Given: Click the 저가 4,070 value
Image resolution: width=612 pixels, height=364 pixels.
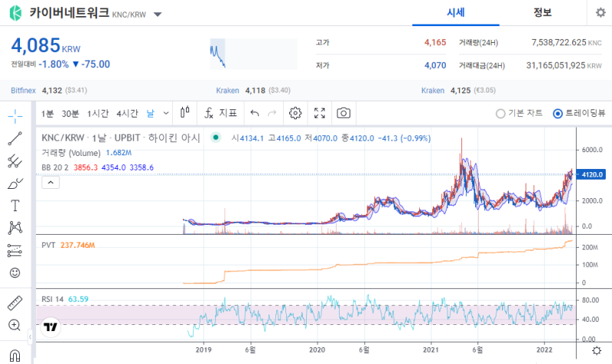Looking at the screenshot, I should [435, 65].
